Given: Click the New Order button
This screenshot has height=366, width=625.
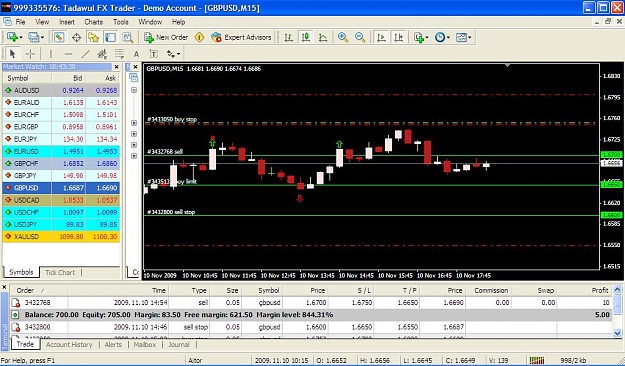Looking at the screenshot, I should [x=166, y=37].
